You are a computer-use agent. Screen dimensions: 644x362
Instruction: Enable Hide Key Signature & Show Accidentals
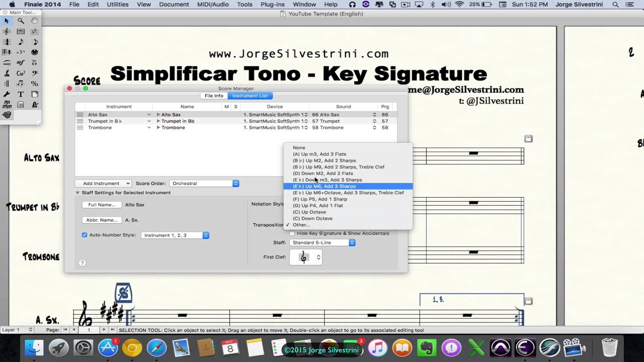tap(292, 233)
